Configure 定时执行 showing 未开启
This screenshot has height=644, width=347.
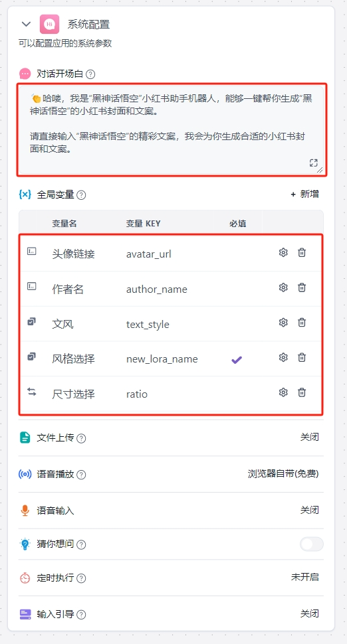coord(304,577)
